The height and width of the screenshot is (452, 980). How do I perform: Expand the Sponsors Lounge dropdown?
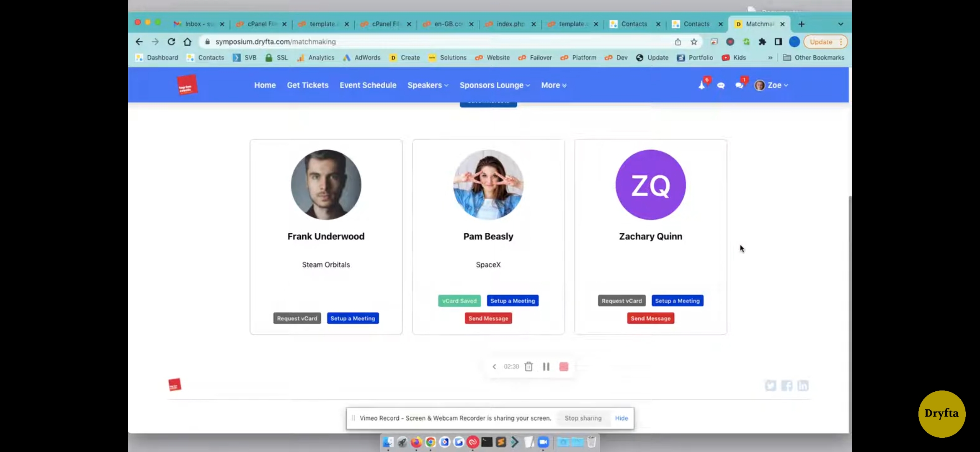pyautogui.click(x=495, y=85)
